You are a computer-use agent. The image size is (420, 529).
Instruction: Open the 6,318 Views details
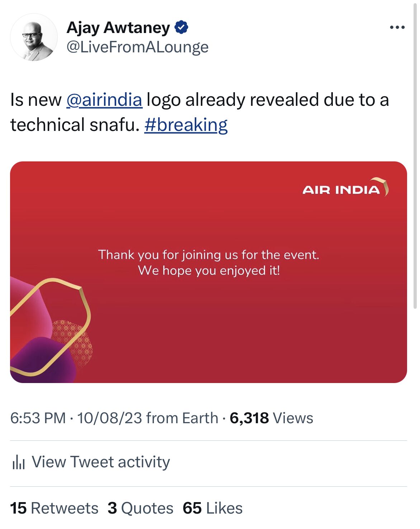[271, 417]
